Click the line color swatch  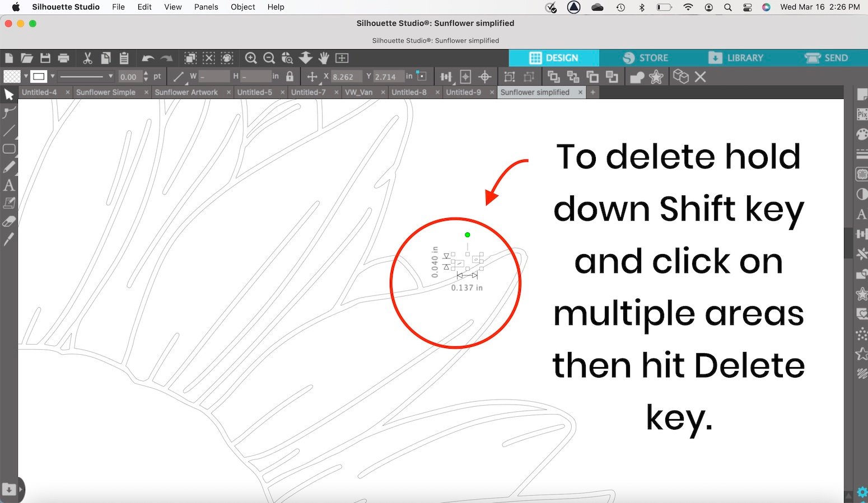[39, 76]
